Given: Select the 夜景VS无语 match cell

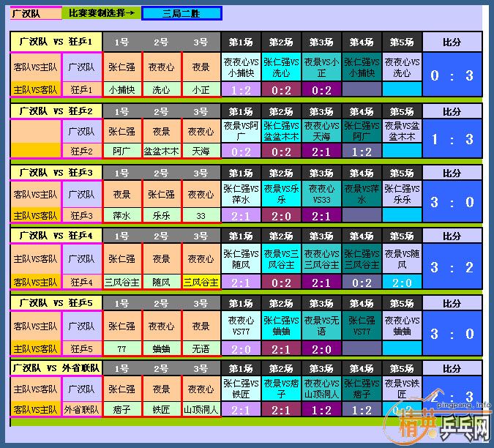Looking at the screenshot, I should [321, 326].
